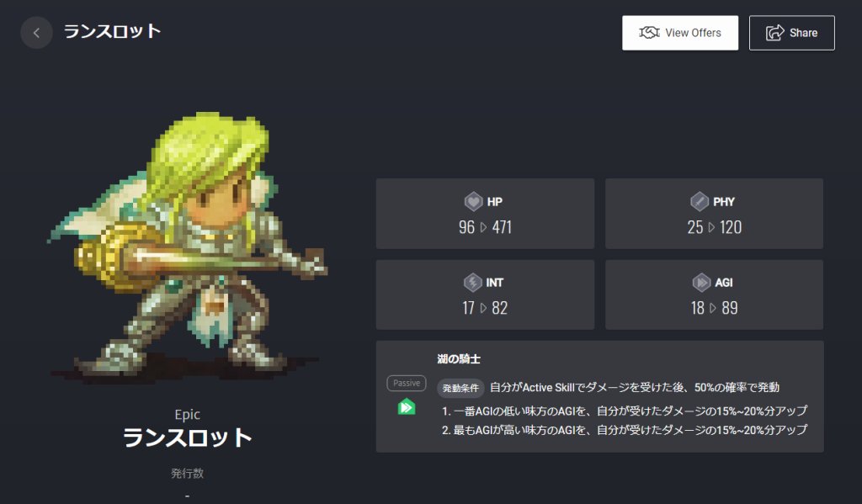Click the AGI double-arrow icon
Image resolution: width=862 pixels, height=504 pixels.
[701, 283]
